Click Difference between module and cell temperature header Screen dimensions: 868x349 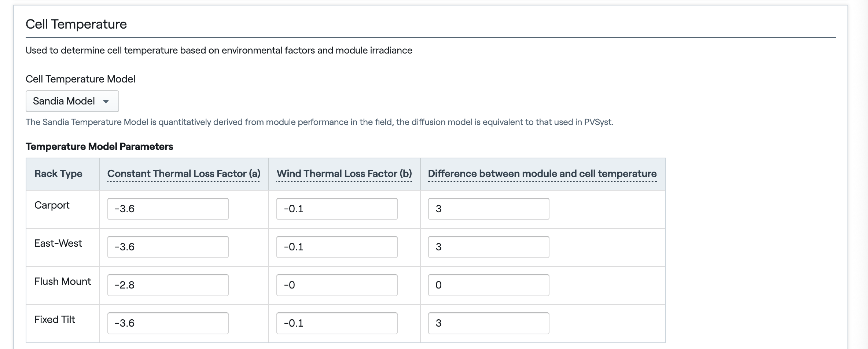(542, 174)
